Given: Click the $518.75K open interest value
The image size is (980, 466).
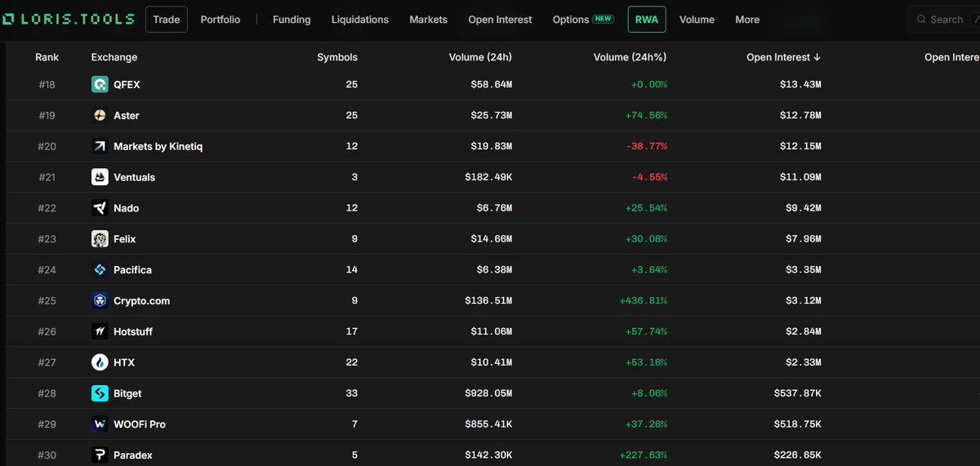Looking at the screenshot, I should click(x=798, y=424).
